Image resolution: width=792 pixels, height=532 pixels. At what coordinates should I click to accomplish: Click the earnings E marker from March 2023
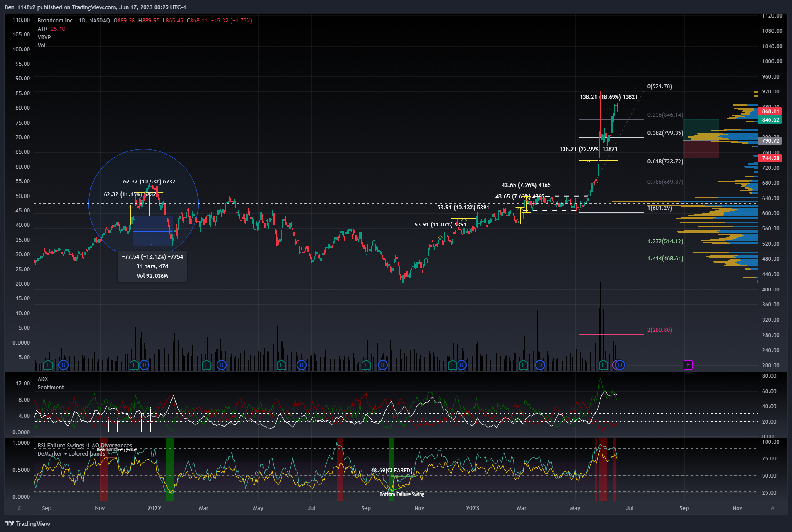coord(523,365)
